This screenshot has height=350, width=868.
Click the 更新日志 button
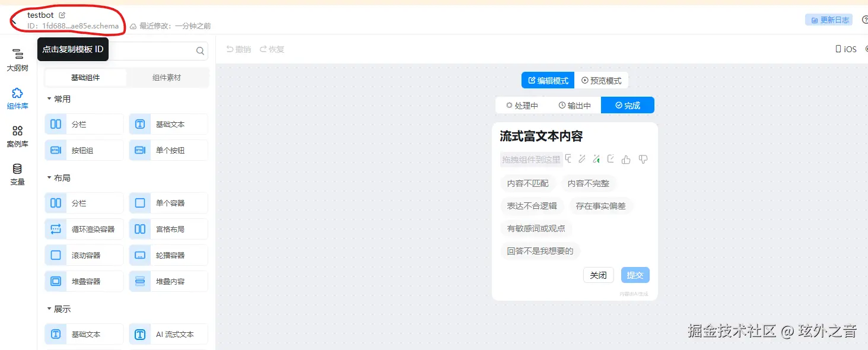point(829,19)
